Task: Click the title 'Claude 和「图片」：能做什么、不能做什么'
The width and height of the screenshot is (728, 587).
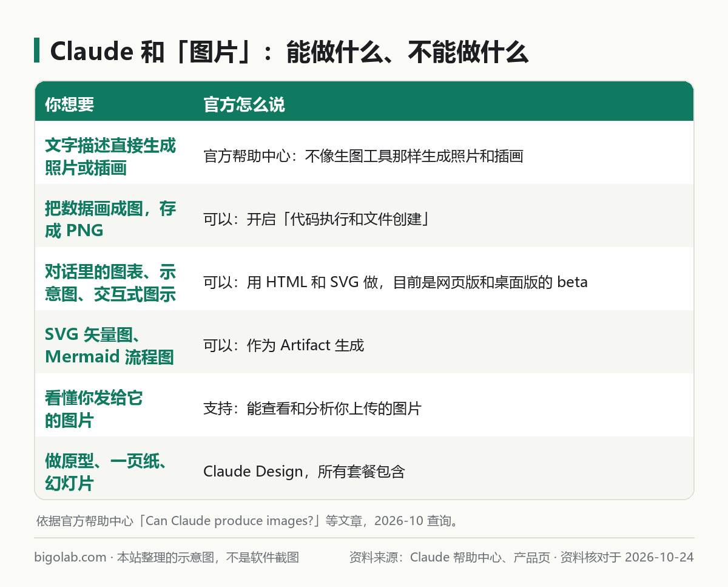Action: 289,52
